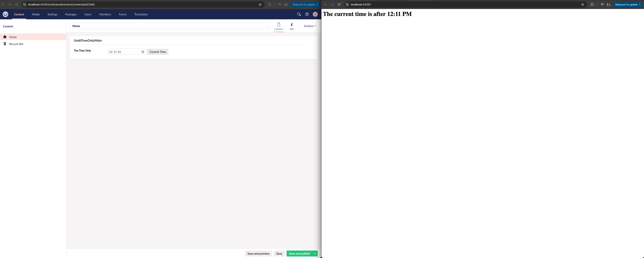Reload the right browser page

pos(339,4)
